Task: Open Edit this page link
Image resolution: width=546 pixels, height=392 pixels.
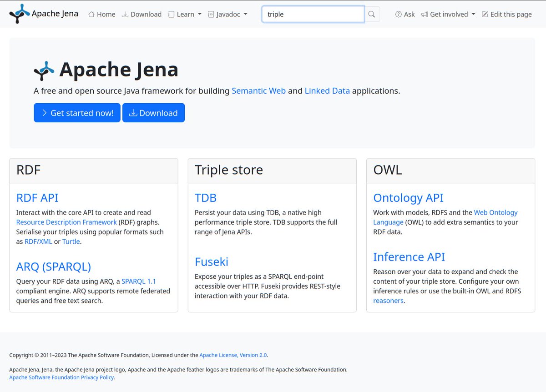Action: 507,14
